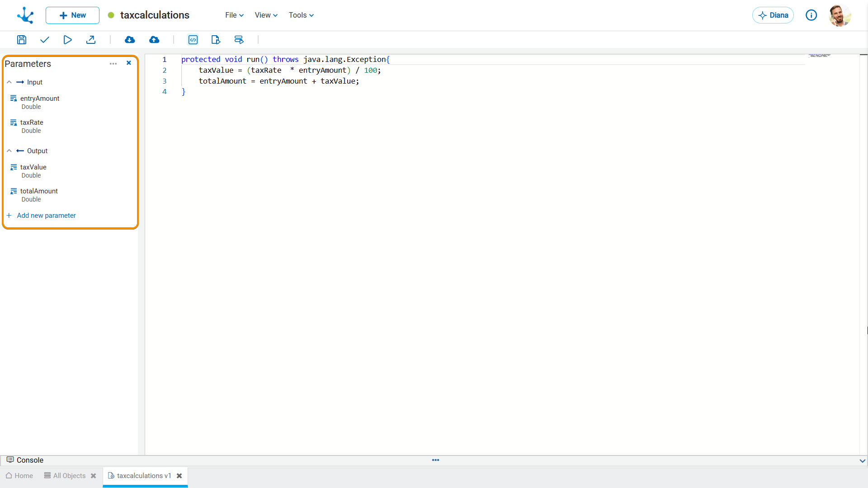Open the info circle icon

[811, 15]
